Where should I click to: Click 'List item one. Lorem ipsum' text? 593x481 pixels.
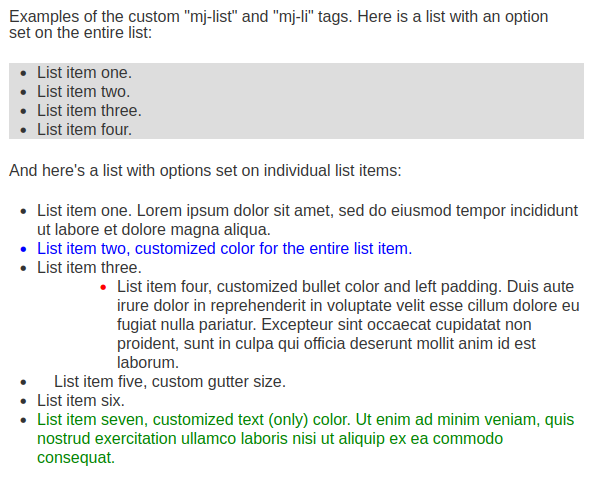pos(307,220)
